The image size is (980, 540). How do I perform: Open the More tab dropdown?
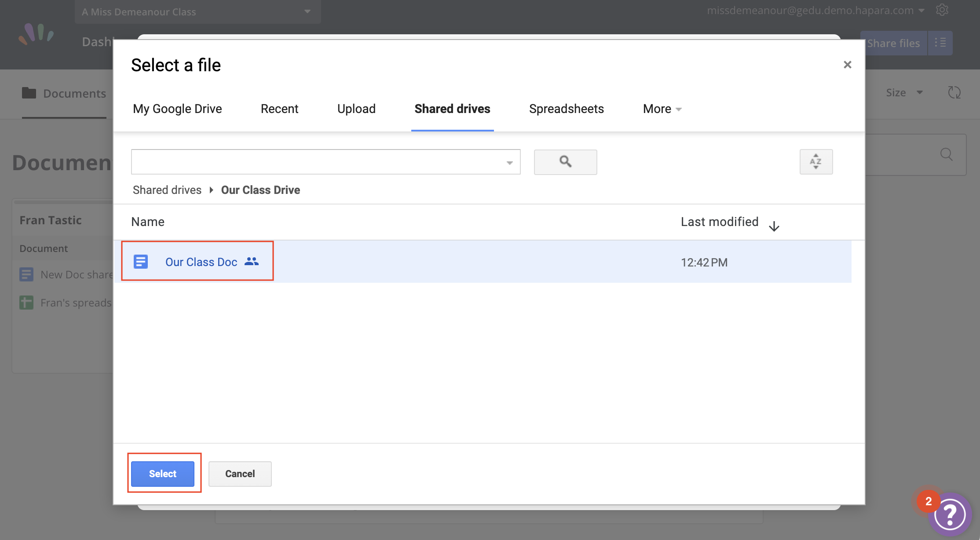(662, 109)
